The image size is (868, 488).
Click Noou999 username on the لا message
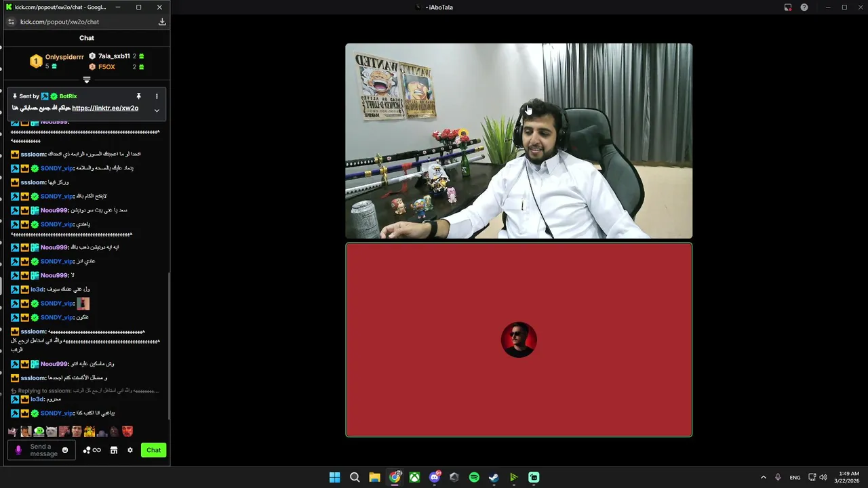(x=54, y=275)
